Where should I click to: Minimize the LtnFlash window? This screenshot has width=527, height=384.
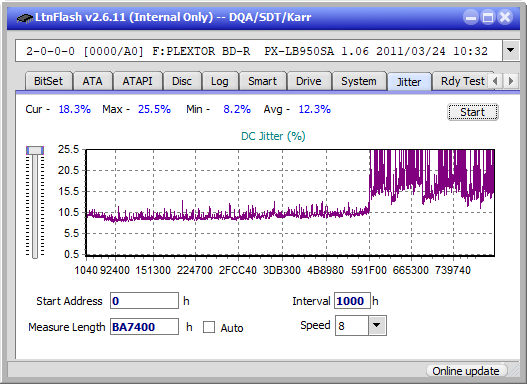(471, 17)
